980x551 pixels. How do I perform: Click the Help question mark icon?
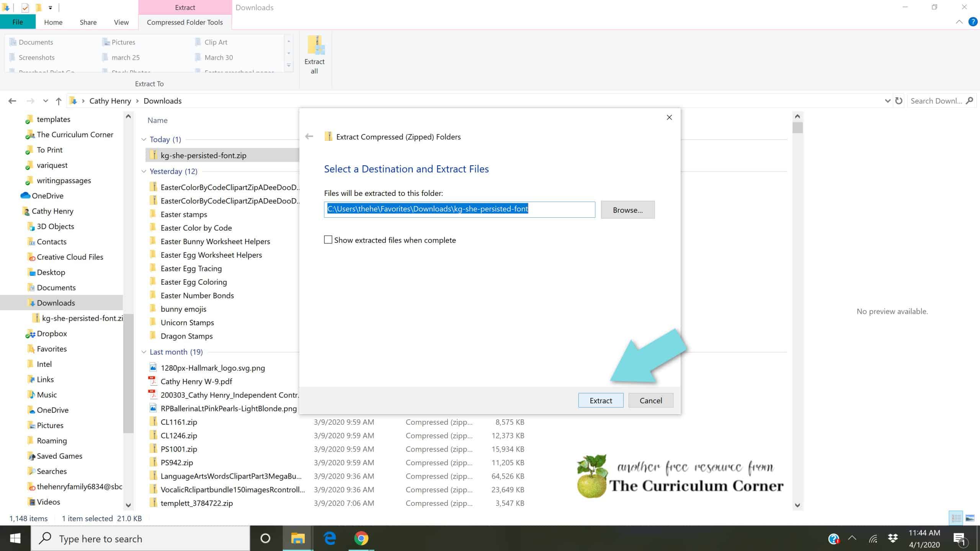click(973, 22)
